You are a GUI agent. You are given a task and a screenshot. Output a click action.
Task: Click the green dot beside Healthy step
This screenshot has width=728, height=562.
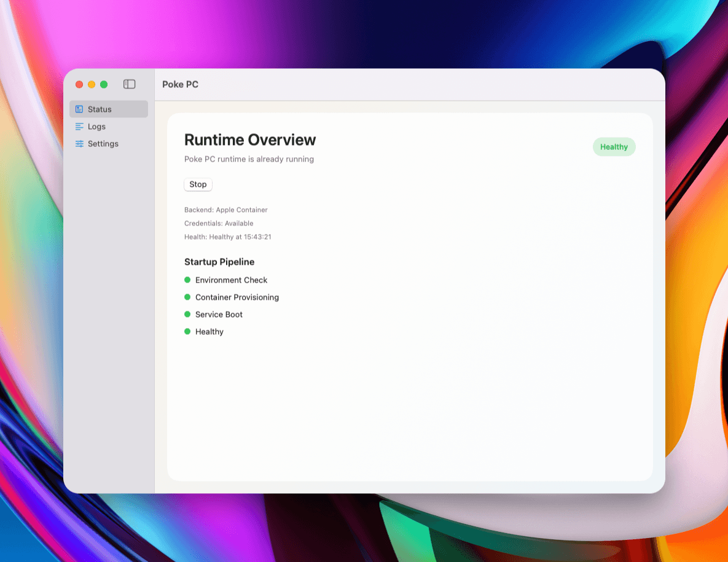pos(187,331)
